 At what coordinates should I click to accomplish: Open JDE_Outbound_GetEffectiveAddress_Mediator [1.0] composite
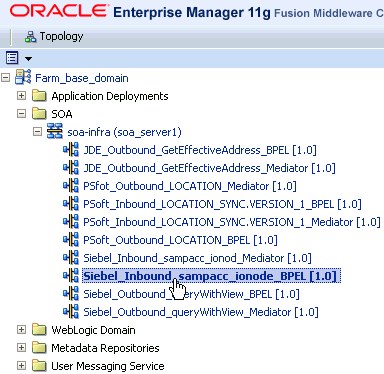[x=209, y=168]
